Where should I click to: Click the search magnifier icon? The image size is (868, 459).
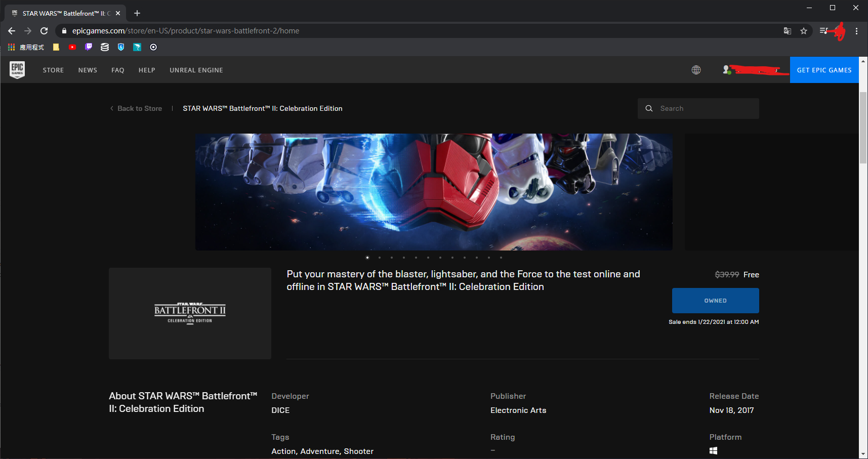pos(649,108)
